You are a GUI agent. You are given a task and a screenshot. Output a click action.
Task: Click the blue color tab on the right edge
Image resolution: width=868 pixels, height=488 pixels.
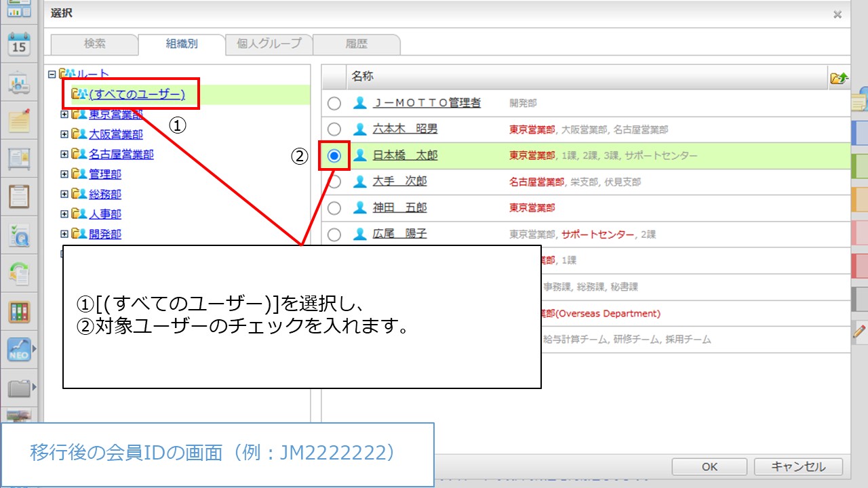[x=859, y=134]
